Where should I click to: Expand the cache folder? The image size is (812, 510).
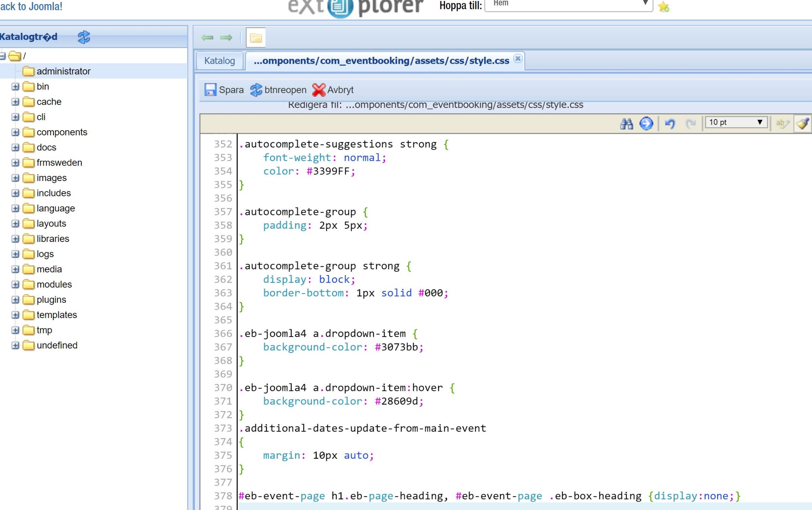(x=15, y=102)
